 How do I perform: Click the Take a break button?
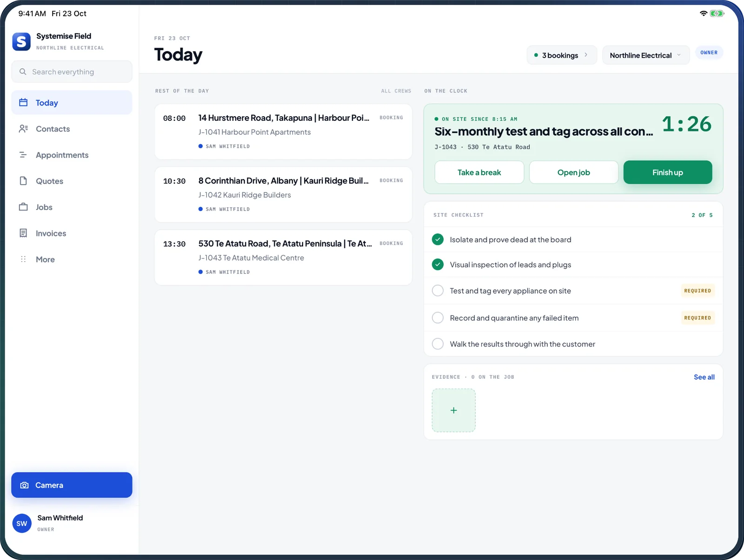click(479, 172)
